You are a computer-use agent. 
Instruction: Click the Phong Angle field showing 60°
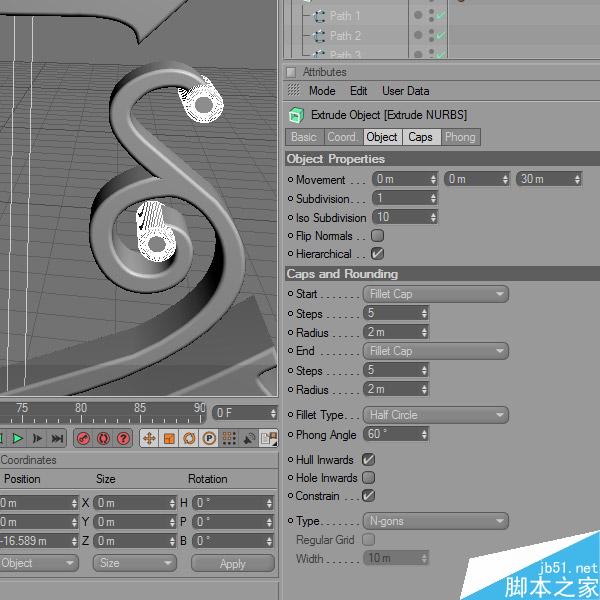pos(396,434)
